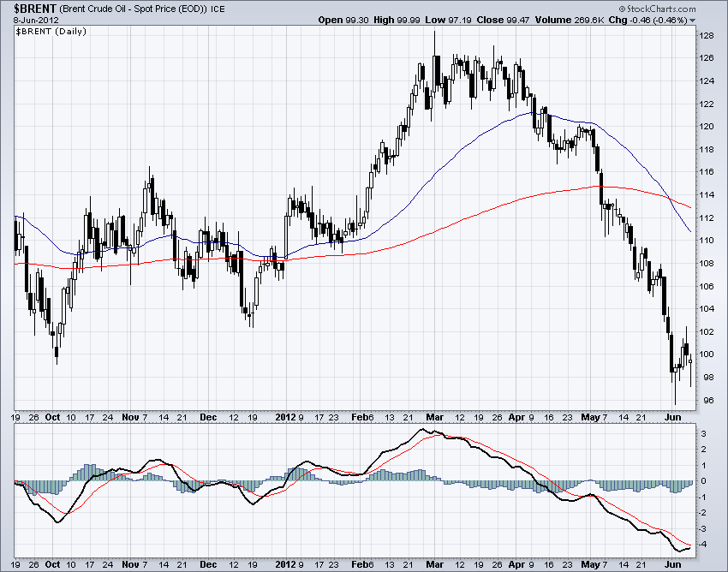Click the Nov label under the price chart
The height and width of the screenshot is (572, 728).
(x=130, y=417)
